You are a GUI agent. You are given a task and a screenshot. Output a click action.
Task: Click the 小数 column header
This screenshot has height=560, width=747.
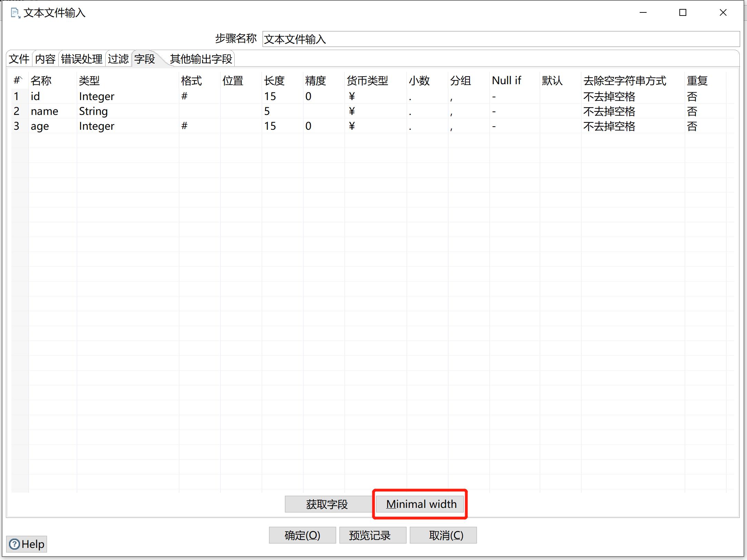pyautogui.click(x=427, y=80)
